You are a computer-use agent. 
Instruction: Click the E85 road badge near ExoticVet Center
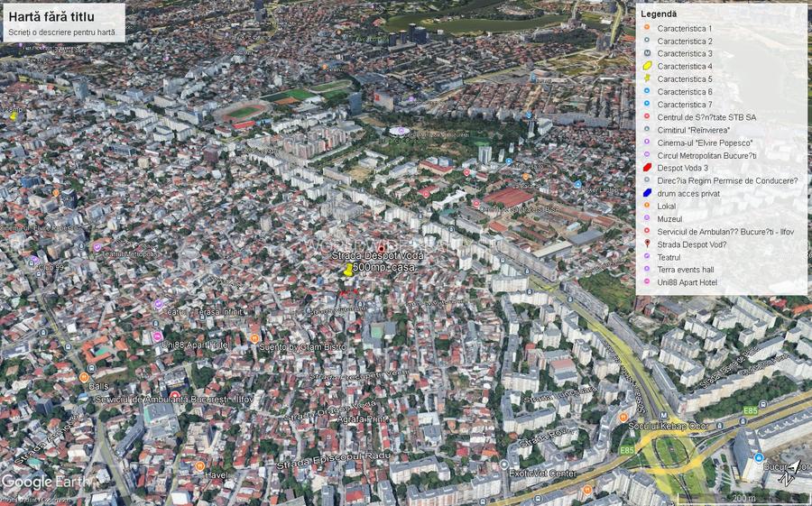coord(627,450)
